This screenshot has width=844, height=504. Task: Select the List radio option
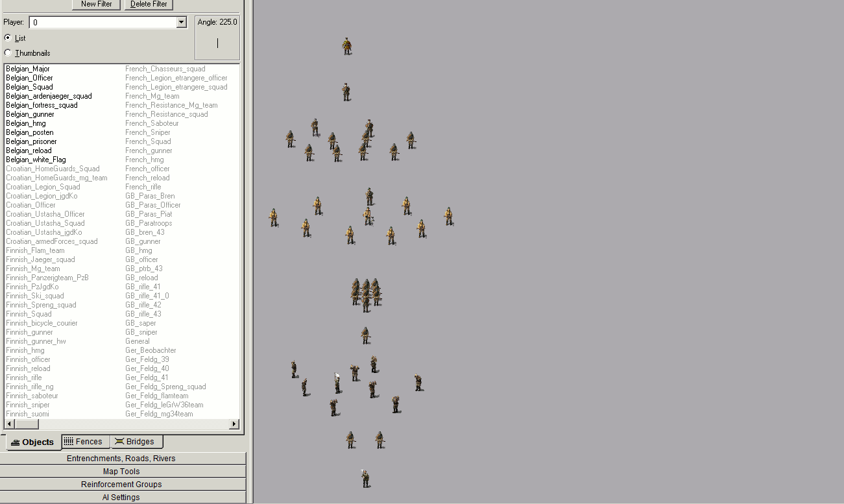click(x=8, y=38)
